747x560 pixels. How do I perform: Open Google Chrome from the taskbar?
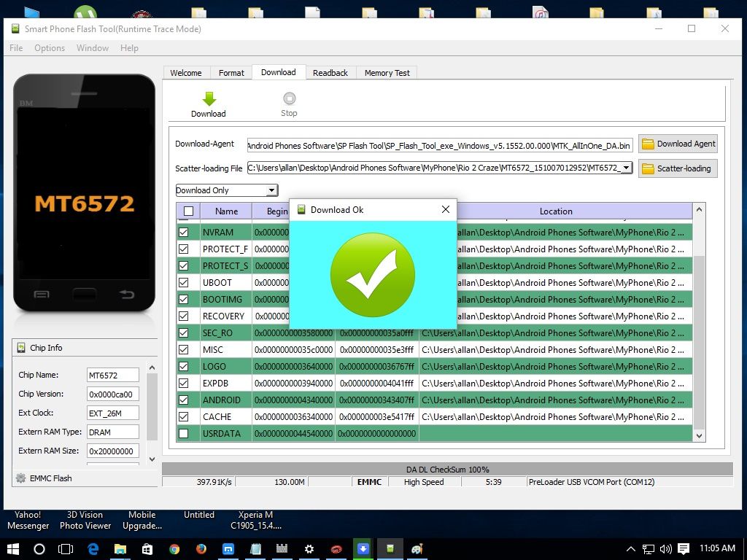[174, 549]
